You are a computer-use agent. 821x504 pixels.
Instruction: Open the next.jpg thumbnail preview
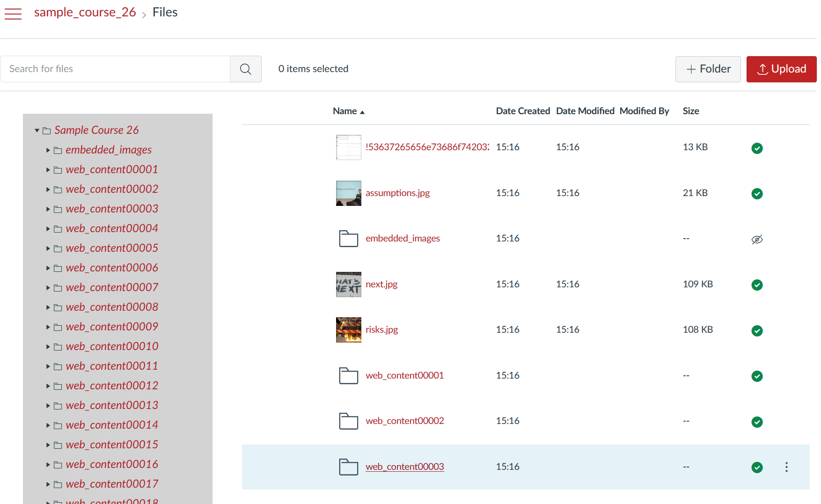tap(348, 285)
